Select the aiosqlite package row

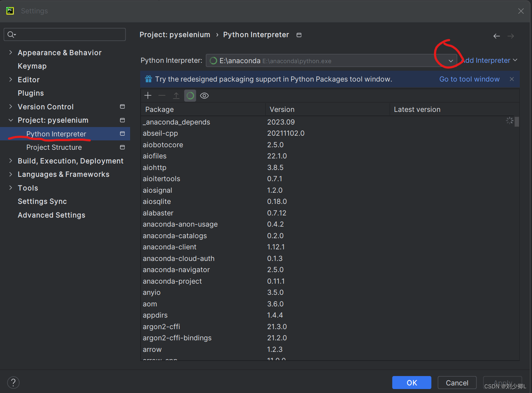327,201
